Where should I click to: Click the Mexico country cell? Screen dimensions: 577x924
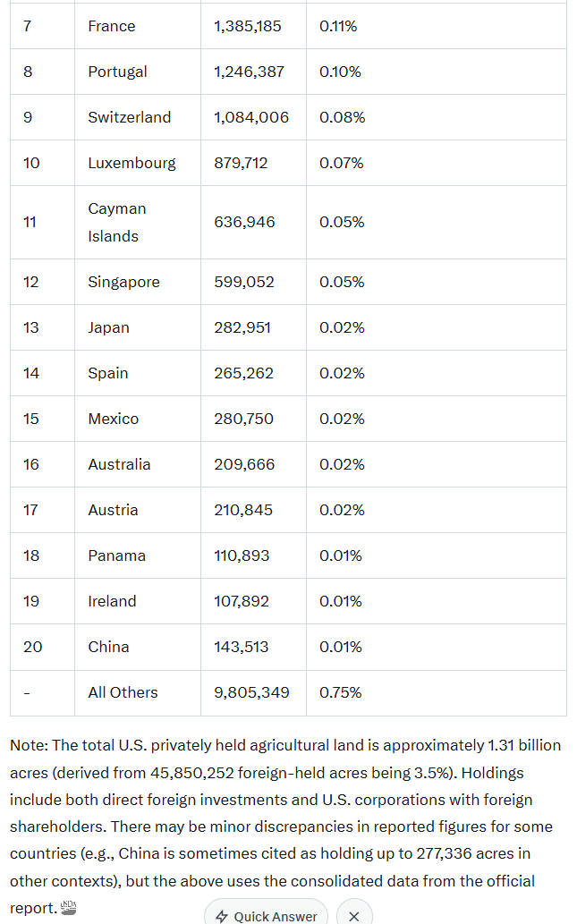(113, 419)
